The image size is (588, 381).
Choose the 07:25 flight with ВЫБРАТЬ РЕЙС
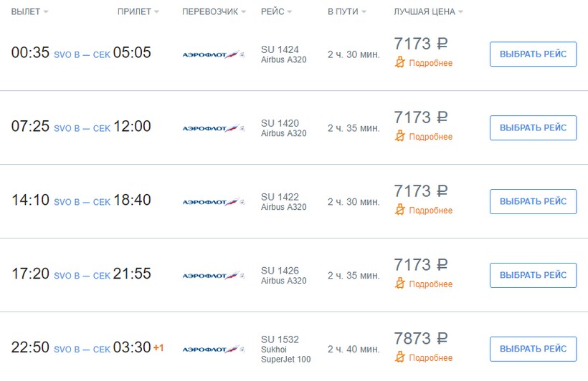pyautogui.click(x=533, y=127)
